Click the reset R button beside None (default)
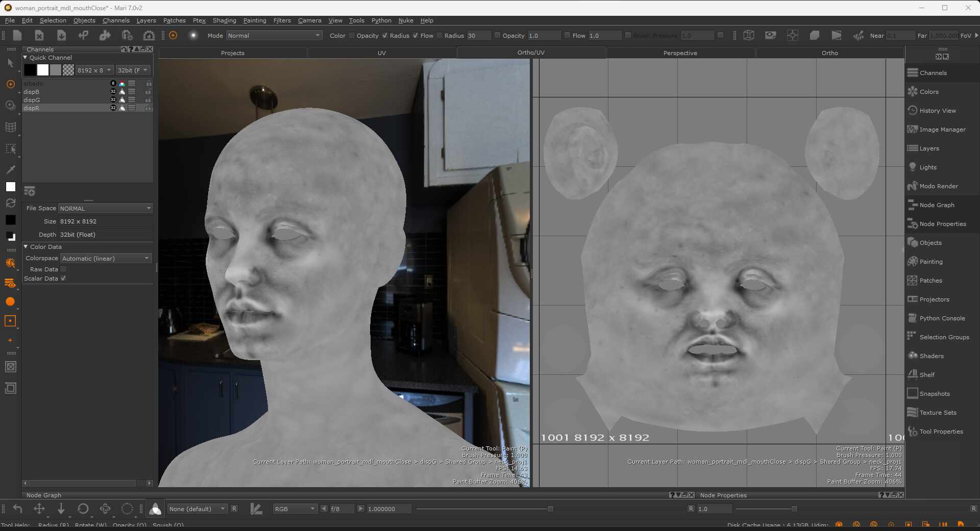 coord(234,509)
